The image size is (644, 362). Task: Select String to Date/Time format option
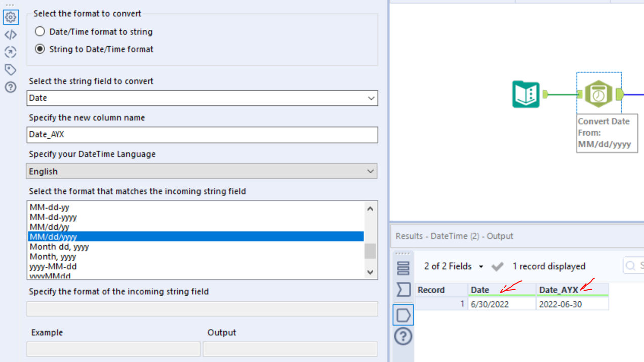point(40,50)
